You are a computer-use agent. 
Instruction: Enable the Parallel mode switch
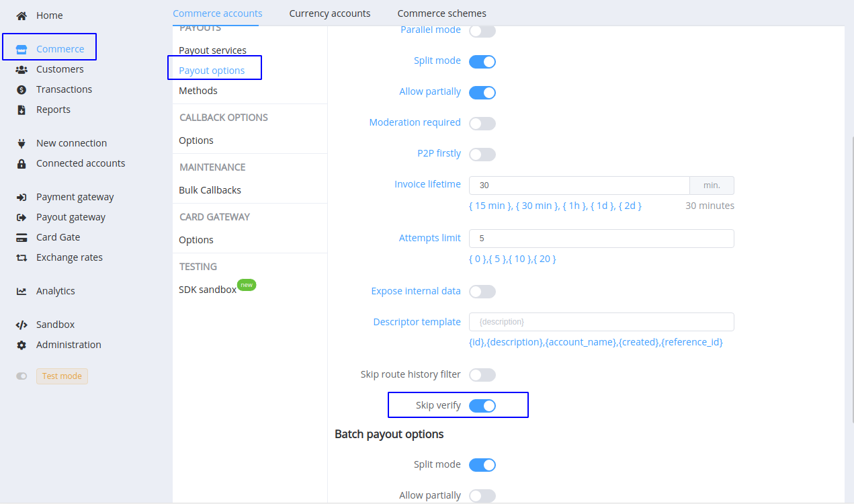tap(482, 31)
